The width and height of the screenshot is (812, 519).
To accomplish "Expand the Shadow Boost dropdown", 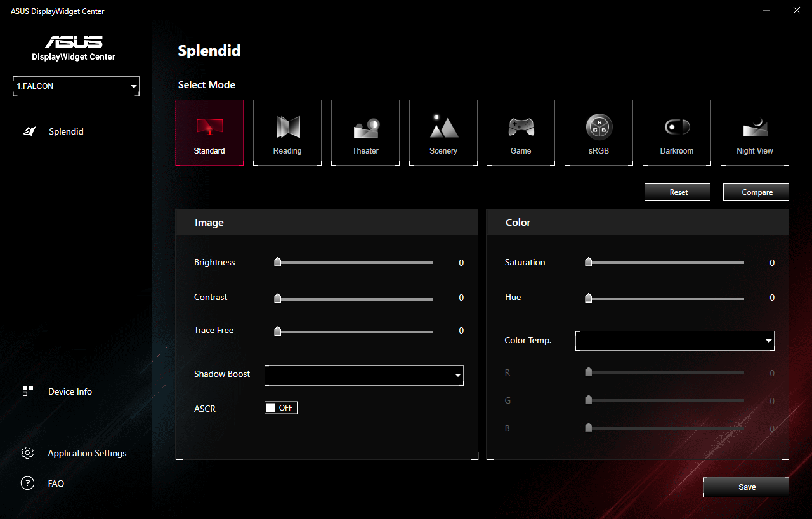I will pos(363,375).
